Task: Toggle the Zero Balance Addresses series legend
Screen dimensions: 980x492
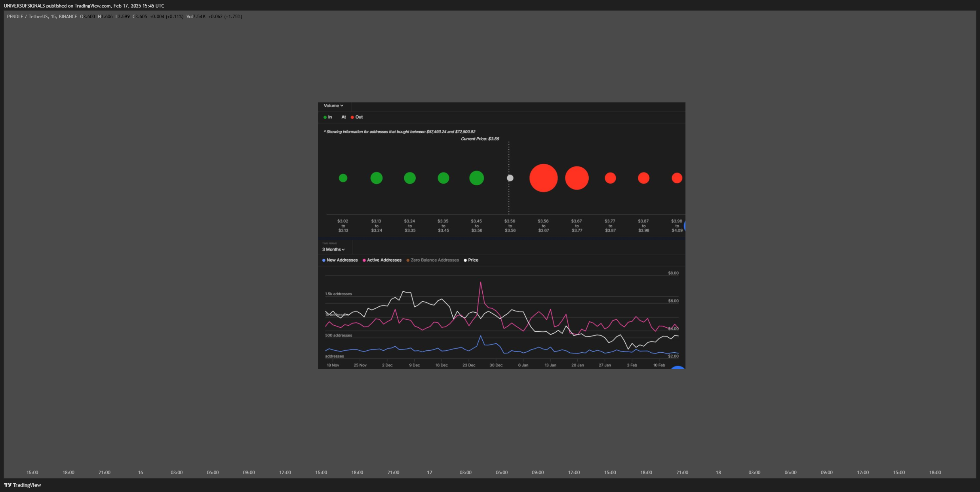Action: [x=432, y=260]
